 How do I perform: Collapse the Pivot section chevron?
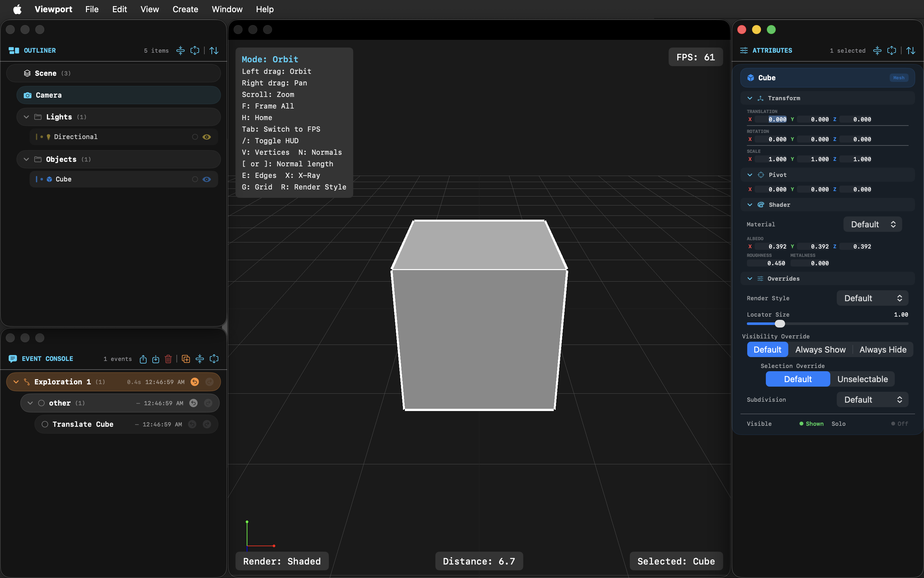point(750,175)
